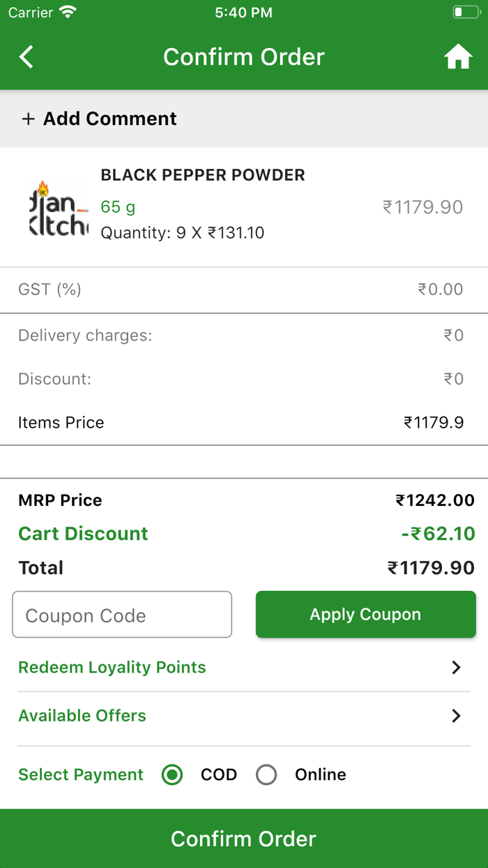Image resolution: width=488 pixels, height=868 pixels.
Task: Tap the battery indicator in the status bar
Action: tap(466, 11)
